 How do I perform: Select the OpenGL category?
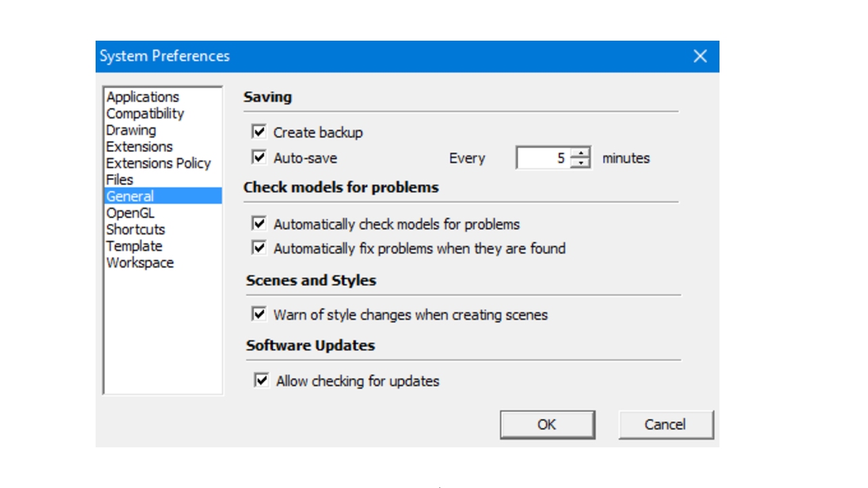pos(130,213)
